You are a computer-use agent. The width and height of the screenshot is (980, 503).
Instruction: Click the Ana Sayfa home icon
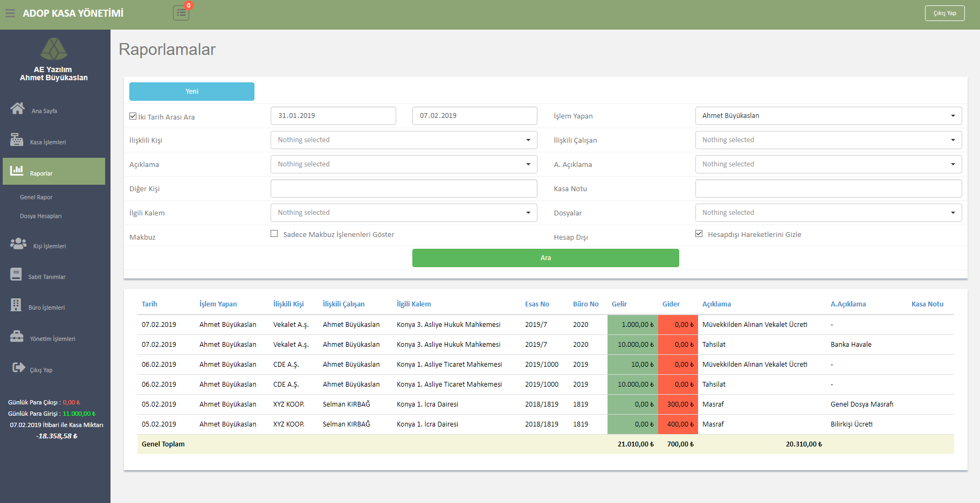pyautogui.click(x=17, y=108)
